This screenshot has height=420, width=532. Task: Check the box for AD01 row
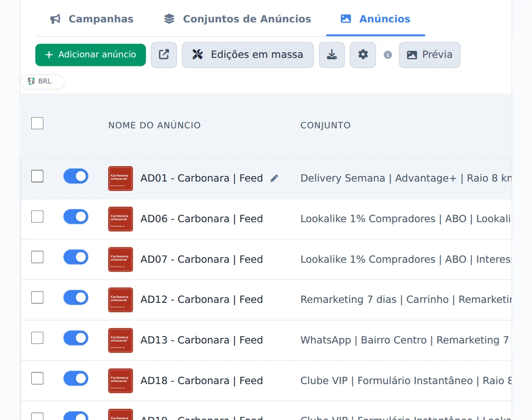pos(37,176)
